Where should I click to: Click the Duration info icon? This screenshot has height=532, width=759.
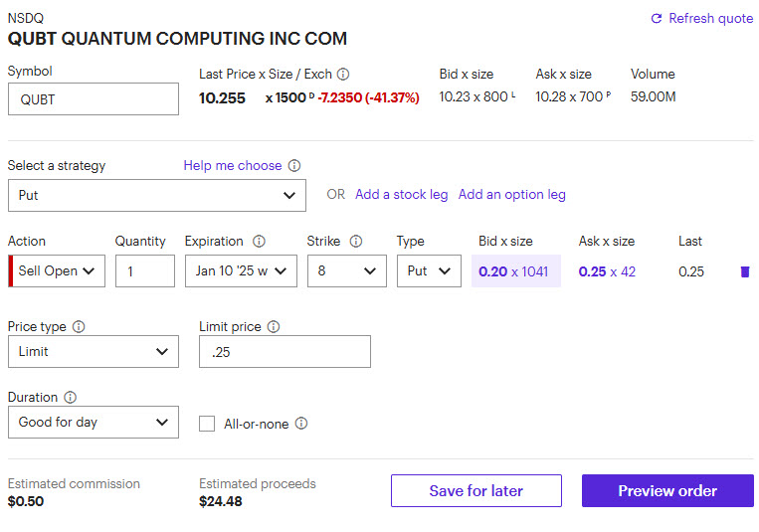[x=70, y=398]
